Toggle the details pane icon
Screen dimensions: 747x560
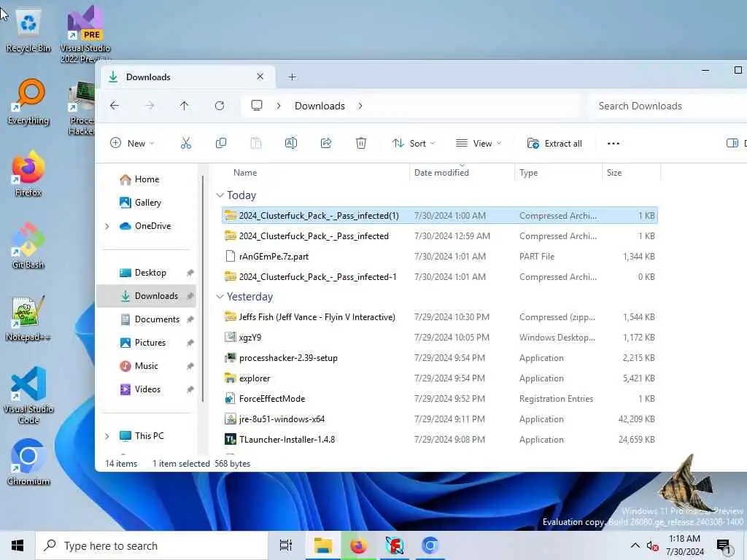tap(732, 144)
